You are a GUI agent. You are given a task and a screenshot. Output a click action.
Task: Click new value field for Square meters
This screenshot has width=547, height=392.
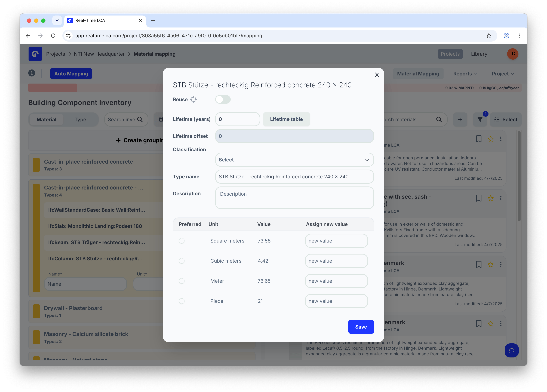pyautogui.click(x=336, y=241)
